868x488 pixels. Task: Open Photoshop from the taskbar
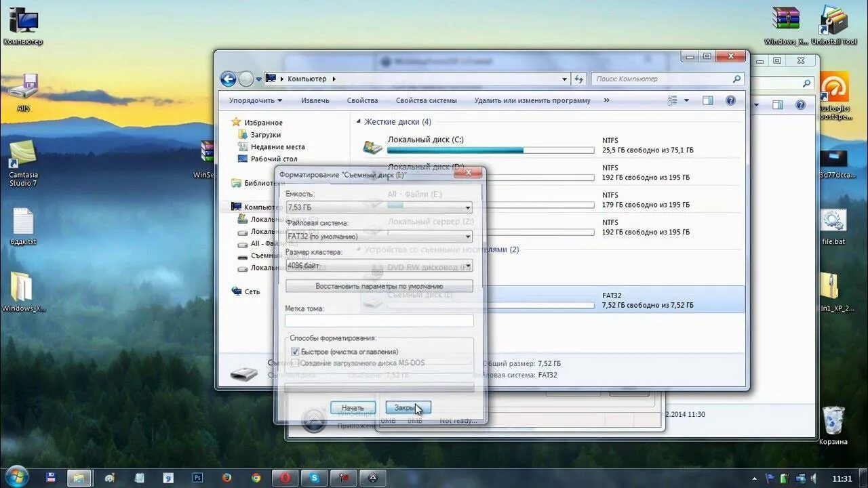[197, 477]
